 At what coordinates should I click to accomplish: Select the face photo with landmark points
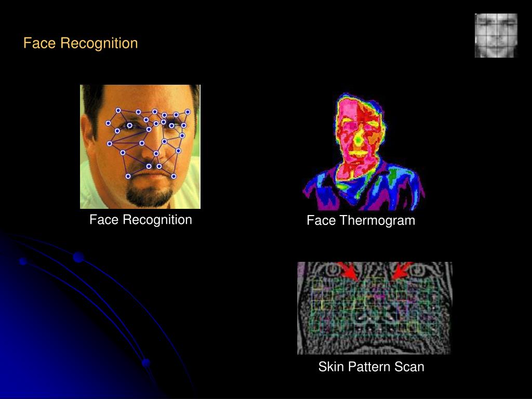(x=140, y=147)
